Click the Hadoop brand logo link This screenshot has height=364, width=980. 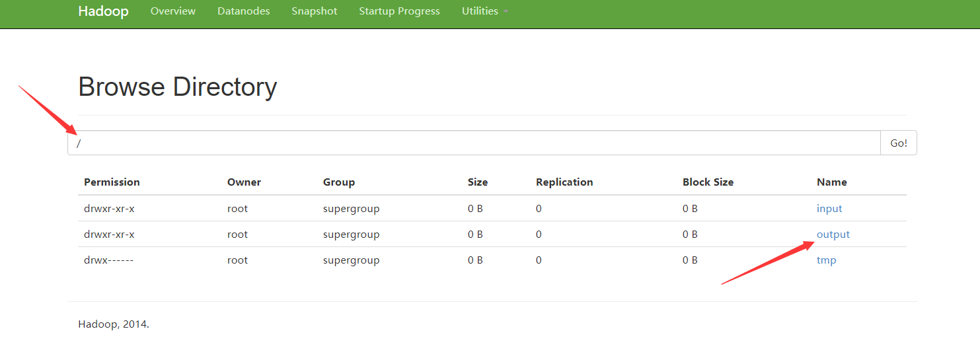(103, 11)
